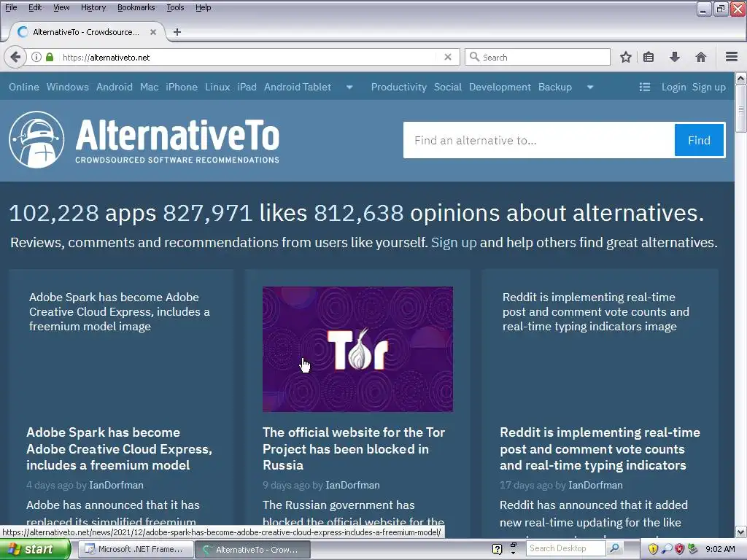Open the Adobe Spark freemium model headline
Image resolution: width=747 pixels, height=560 pixels.
(x=119, y=448)
